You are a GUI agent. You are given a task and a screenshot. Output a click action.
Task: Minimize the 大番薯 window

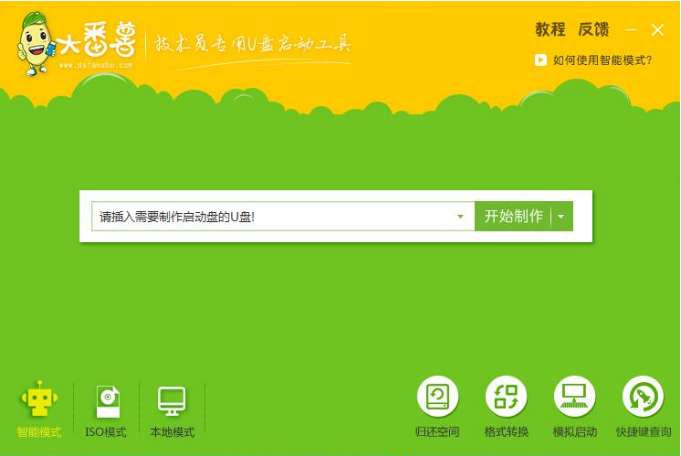(x=630, y=31)
